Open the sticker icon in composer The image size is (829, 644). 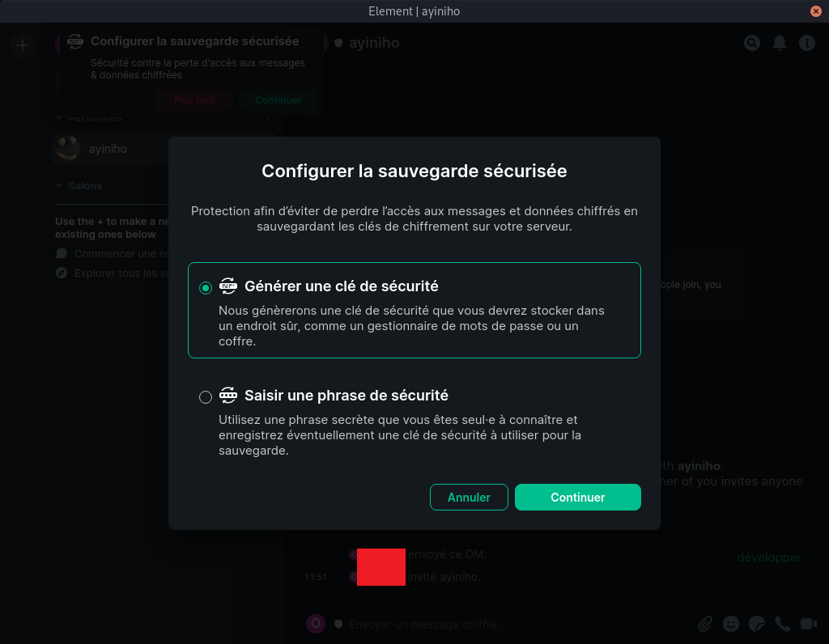pos(757,624)
